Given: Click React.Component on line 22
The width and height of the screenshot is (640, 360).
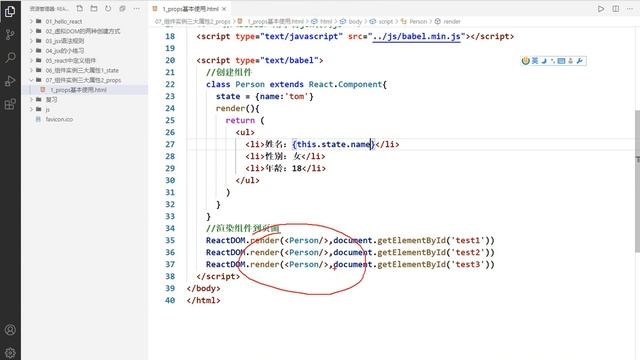Looking at the screenshot, I should click(345, 84).
